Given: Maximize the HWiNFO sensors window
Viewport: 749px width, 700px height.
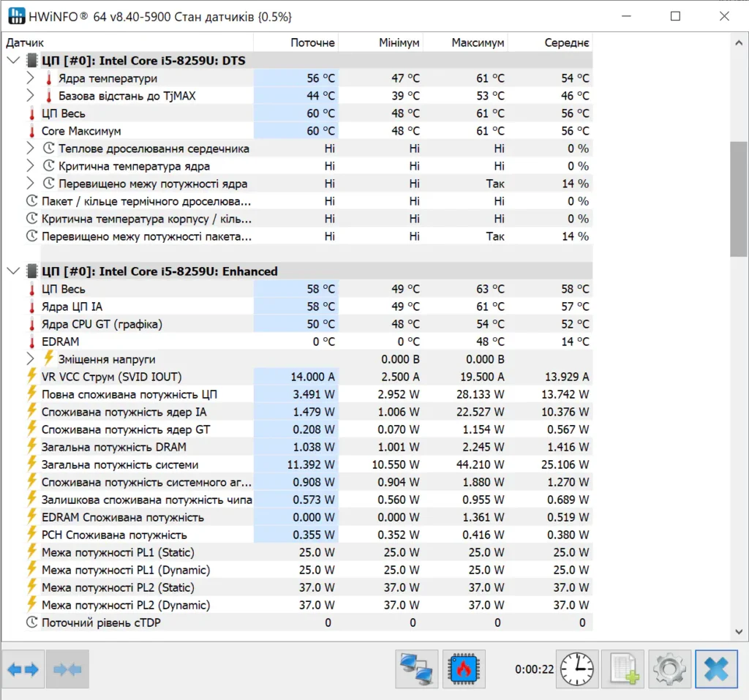Looking at the screenshot, I should (675, 16).
